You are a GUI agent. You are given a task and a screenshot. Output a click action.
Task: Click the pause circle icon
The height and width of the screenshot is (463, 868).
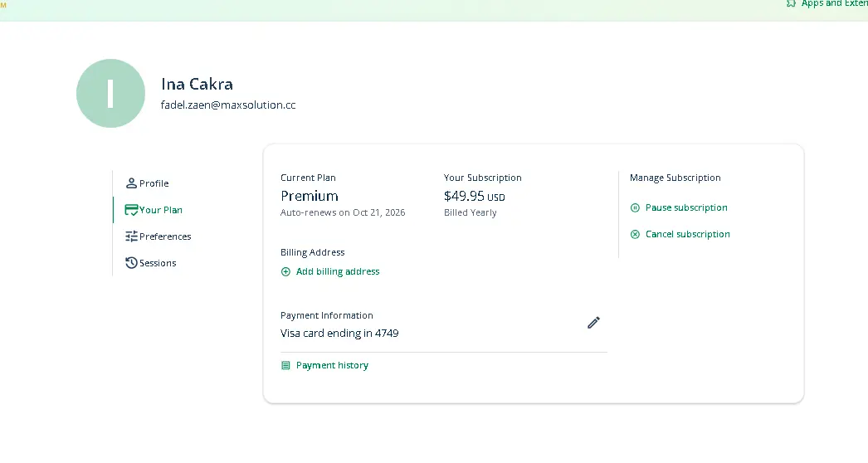[635, 207]
